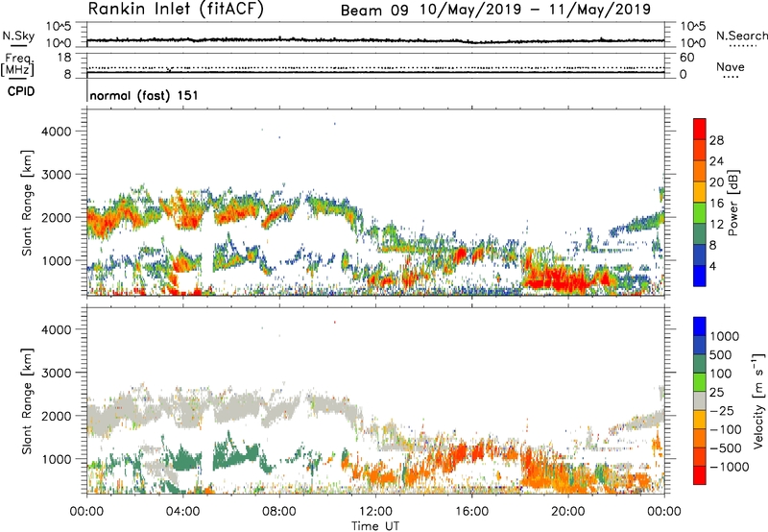Click the date range '10/May/2019 – 11/May/2019'
This screenshot has height=532, width=768.
[536, 10]
